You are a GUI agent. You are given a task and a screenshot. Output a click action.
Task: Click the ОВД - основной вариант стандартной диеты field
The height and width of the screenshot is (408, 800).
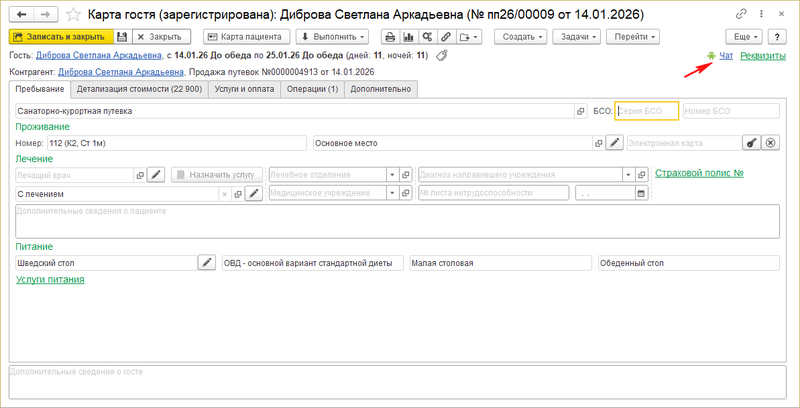pyautogui.click(x=313, y=263)
